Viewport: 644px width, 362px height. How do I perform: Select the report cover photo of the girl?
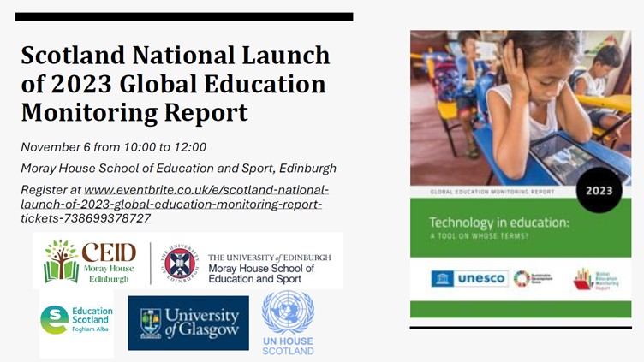521,108
